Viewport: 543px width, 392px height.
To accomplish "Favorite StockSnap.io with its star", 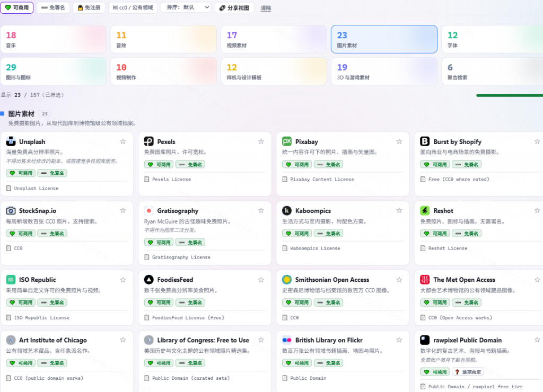I will (x=123, y=210).
